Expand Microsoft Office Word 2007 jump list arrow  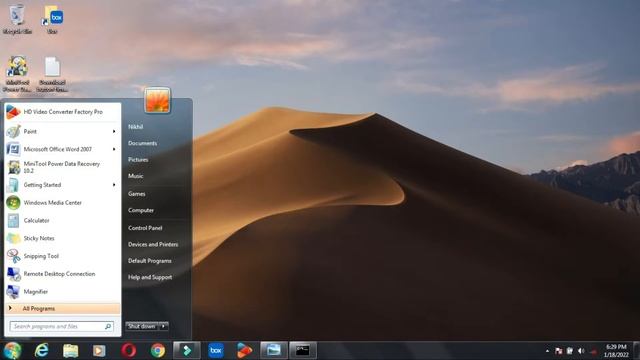click(114, 149)
